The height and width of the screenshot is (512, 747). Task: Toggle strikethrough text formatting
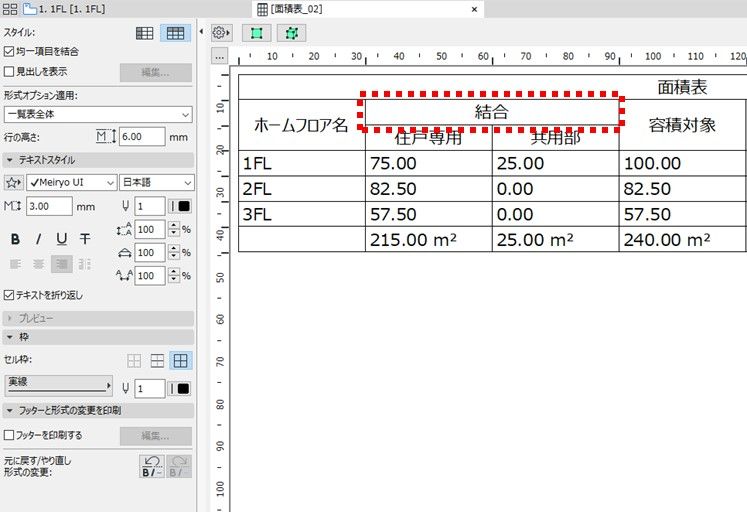pos(85,239)
